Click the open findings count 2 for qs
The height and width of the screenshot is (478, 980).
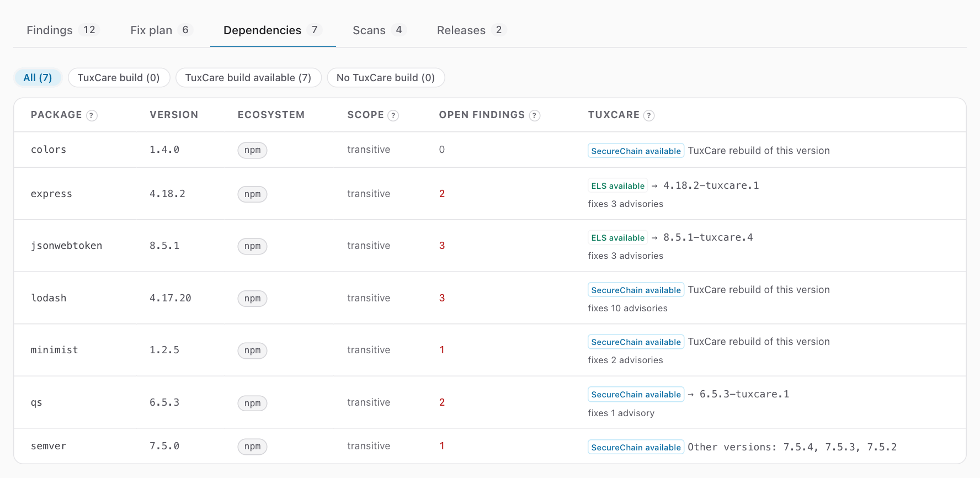tap(442, 402)
